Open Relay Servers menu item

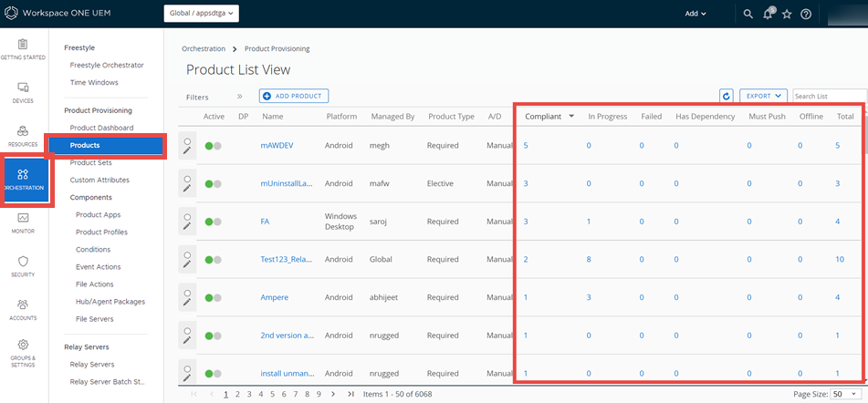[92, 365]
